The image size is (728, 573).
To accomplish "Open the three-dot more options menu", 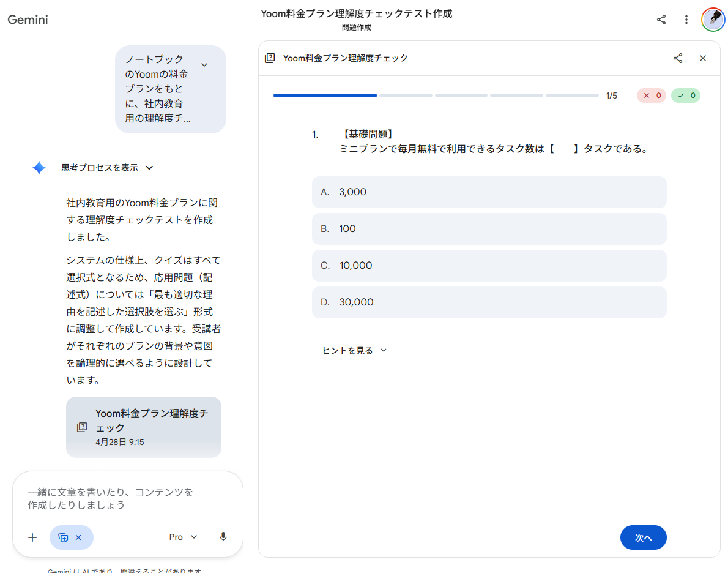I will pos(686,20).
